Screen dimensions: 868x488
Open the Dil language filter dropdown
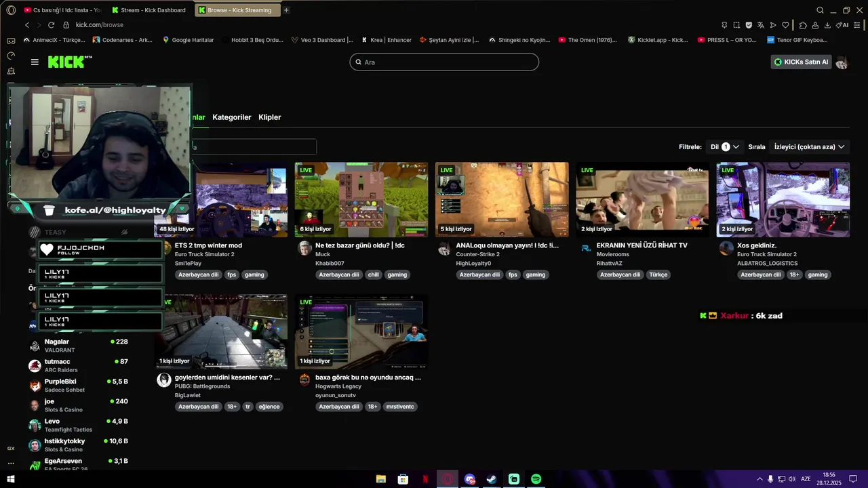[x=725, y=146]
